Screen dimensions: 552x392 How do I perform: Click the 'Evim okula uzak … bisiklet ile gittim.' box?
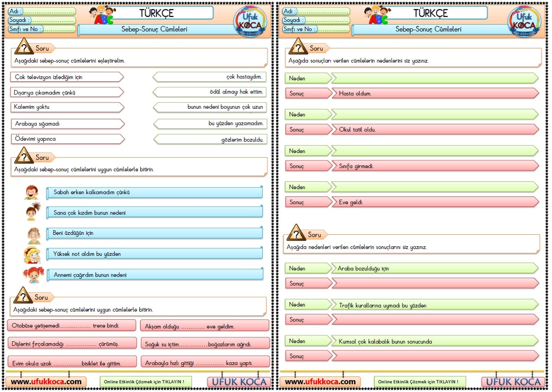pyautogui.click(x=72, y=362)
